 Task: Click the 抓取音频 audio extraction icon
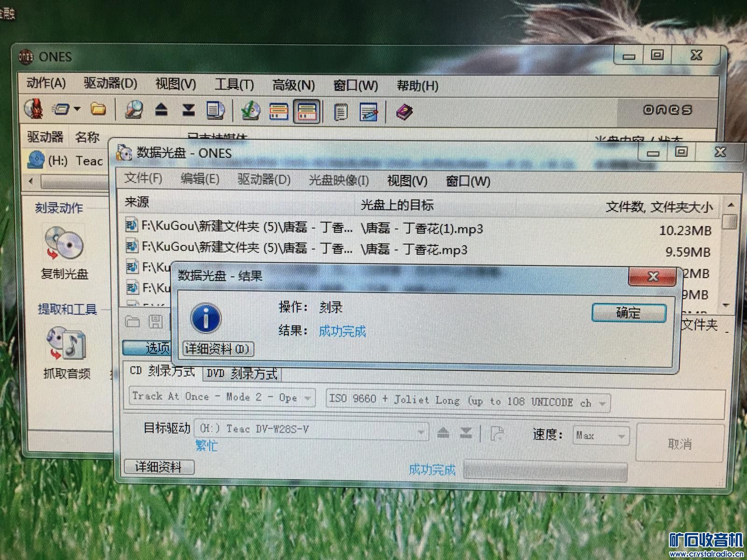(66, 344)
